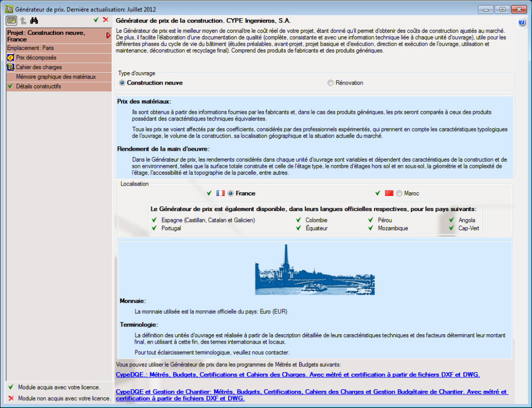Click the Colombie country label
The width and height of the screenshot is (532, 408).
(x=316, y=220)
